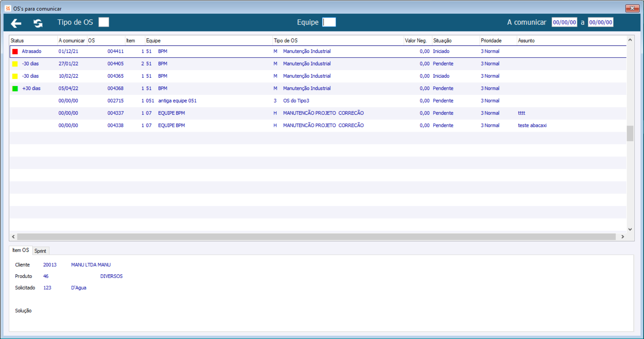Image resolution: width=644 pixels, height=339 pixels.
Task: Click the date 05/04/22
Action: click(x=69, y=89)
